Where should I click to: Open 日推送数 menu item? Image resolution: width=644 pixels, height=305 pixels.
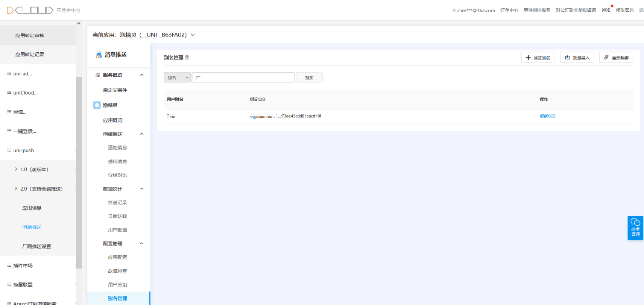(117, 216)
